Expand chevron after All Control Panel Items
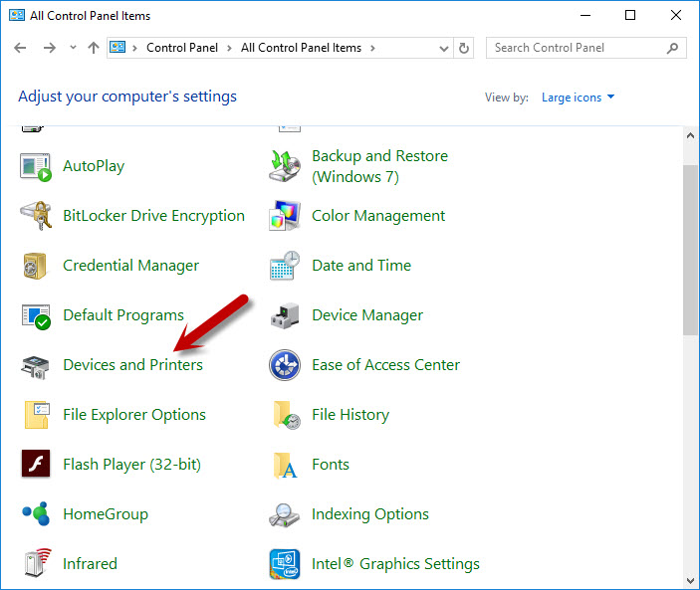The width and height of the screenshot is (700, 590). [x=372, y=48]
